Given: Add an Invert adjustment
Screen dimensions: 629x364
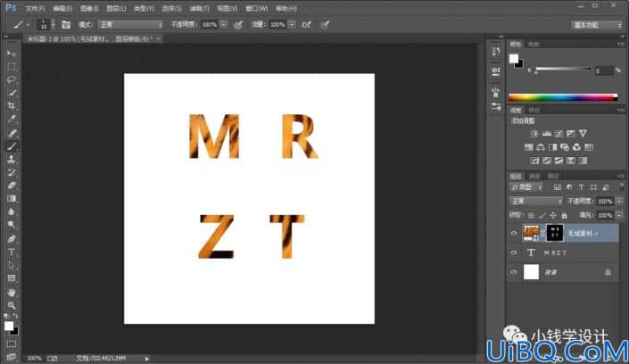Looking at the screenshot, I should click(x=534, y=161).
